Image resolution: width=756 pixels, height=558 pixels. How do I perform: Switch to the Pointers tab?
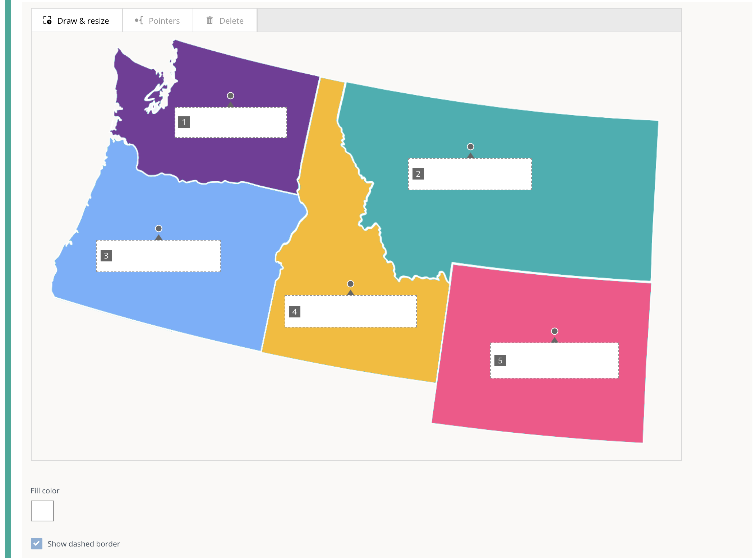click(157, 20)
